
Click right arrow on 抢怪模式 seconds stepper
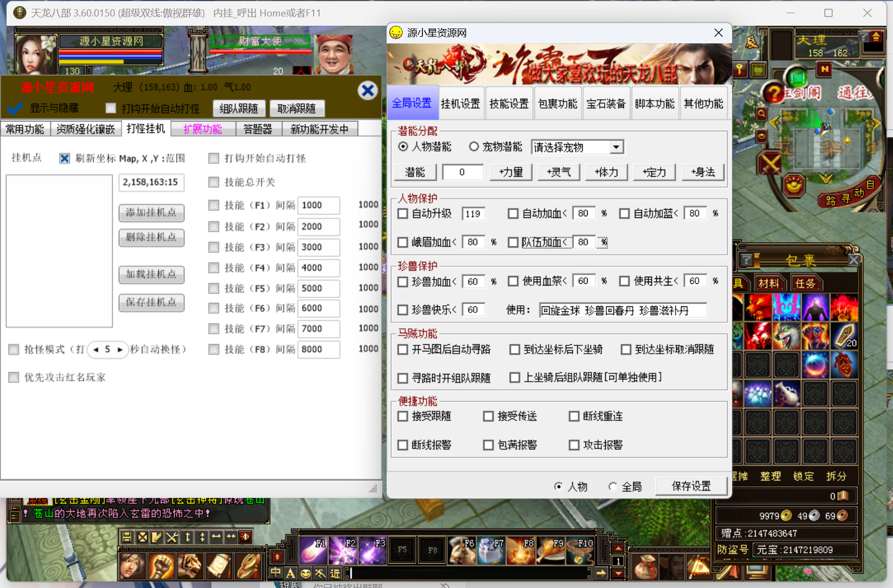[x=120, y=349]
